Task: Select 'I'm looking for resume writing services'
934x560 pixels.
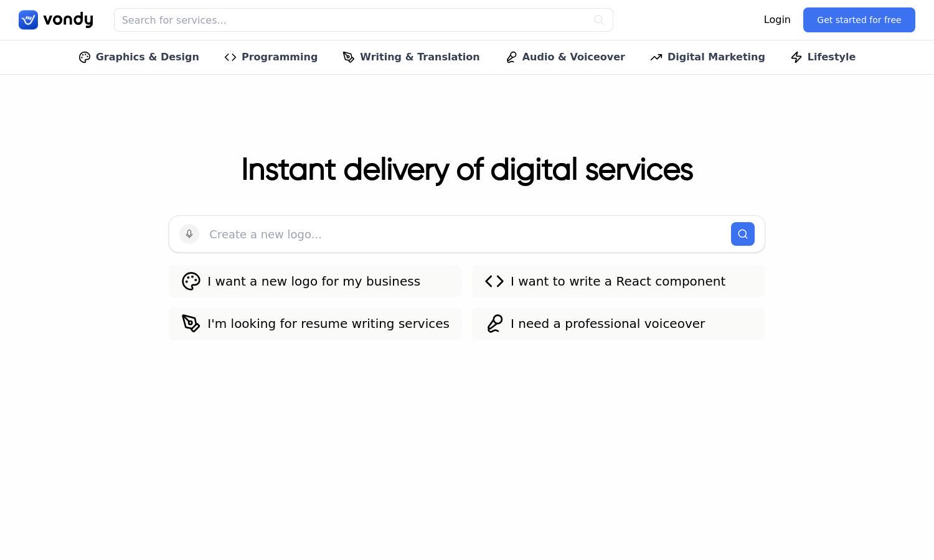Action: [x=315, y=324]
